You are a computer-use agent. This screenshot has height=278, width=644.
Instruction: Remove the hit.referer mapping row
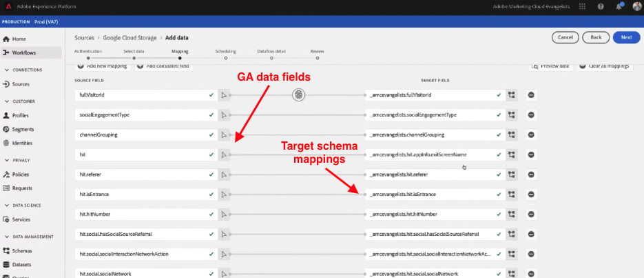click(531, 175)
